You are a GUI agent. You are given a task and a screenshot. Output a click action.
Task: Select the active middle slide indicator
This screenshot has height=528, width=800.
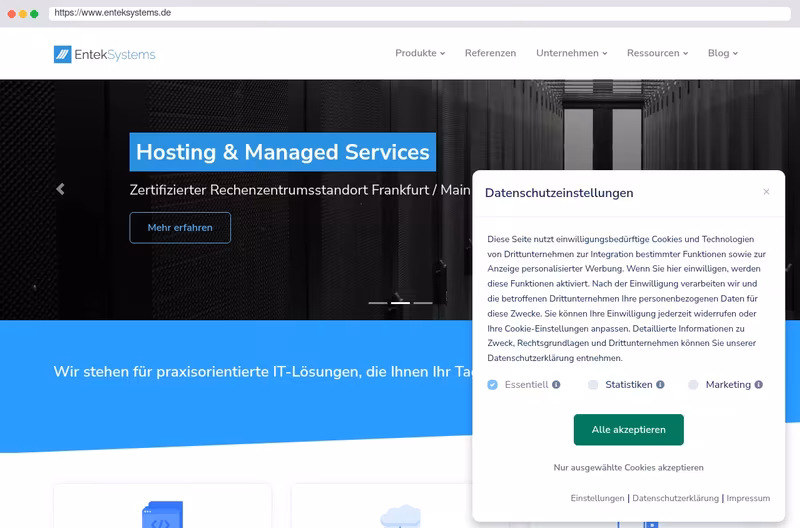(401, 303)
